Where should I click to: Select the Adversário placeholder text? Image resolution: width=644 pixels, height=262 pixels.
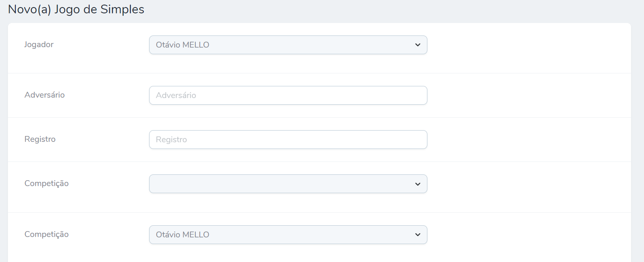click(175, 95)
